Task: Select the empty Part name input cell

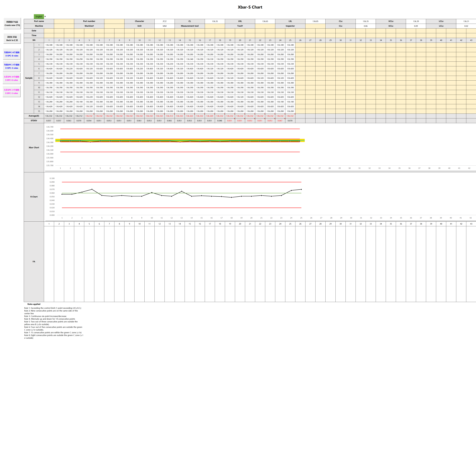Action: tap(64, 21)
